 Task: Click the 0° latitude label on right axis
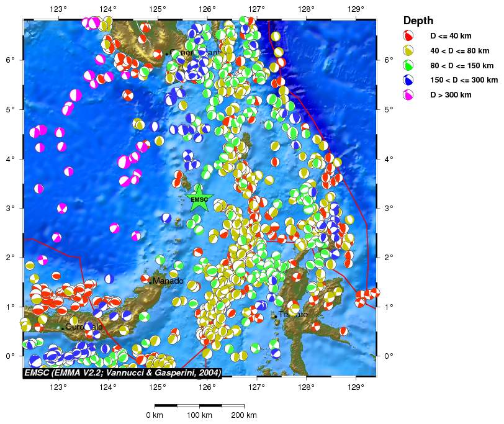coord(389,356)
